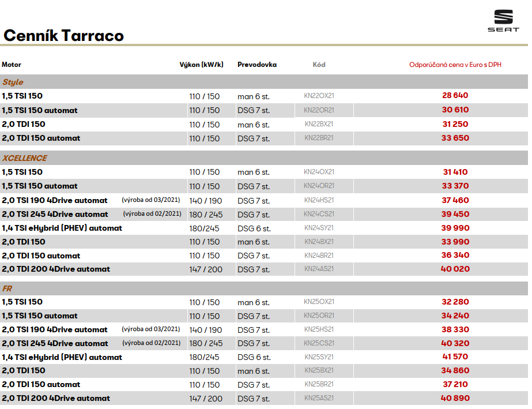Click code KN25CS21
532x409 pixels.
pos(319,343)
